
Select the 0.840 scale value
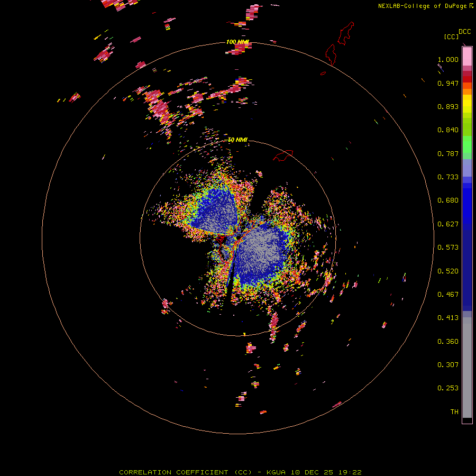(x=448, y=130)
